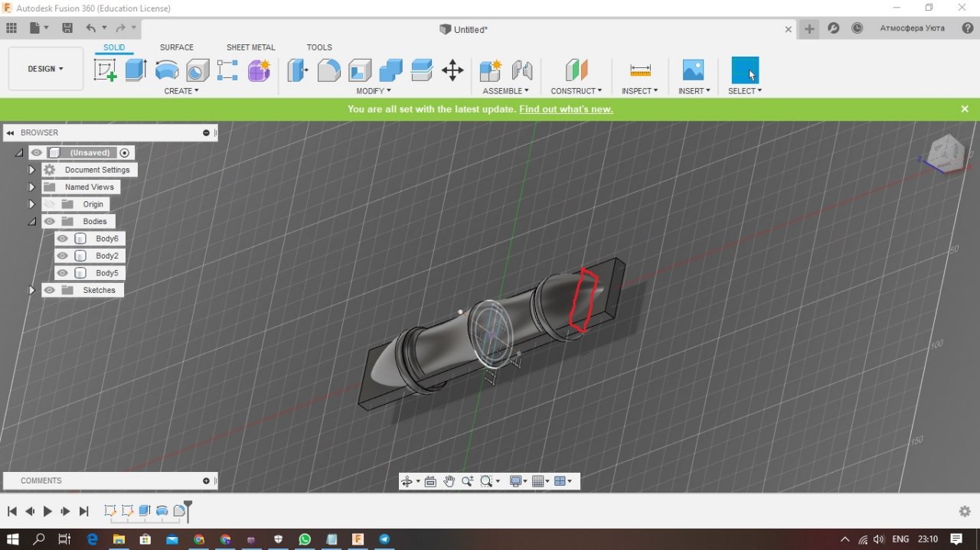Expand the Origin folder node
980x550 pixels.
(32, 204)
